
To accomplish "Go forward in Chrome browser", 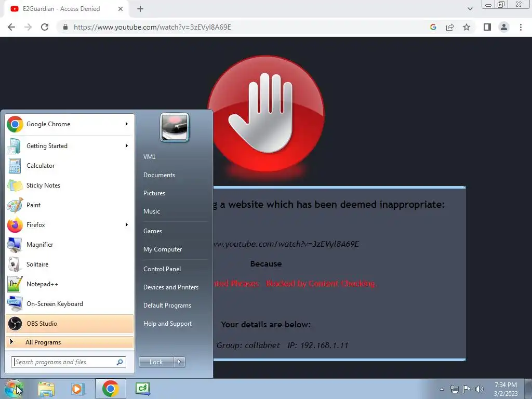I will click(28, 27).
